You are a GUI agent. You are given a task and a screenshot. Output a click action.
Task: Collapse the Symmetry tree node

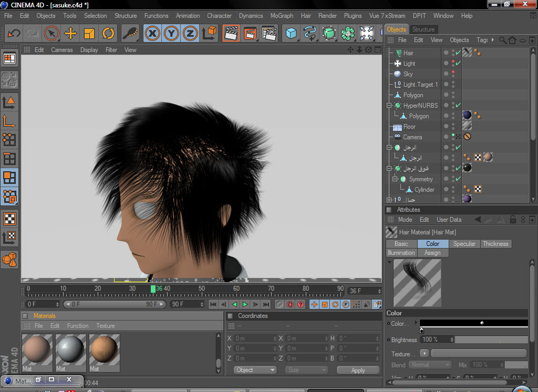click(395, 179)
